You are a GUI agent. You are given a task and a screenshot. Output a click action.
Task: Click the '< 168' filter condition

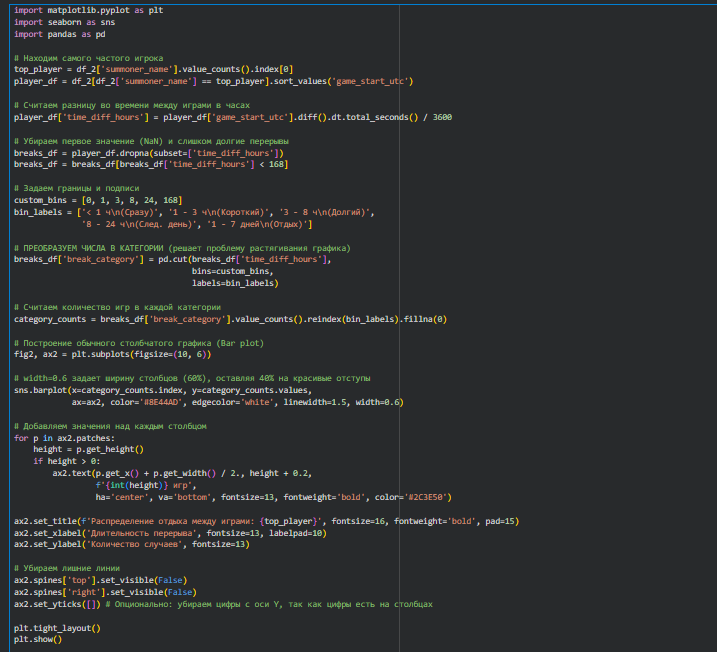273,164
